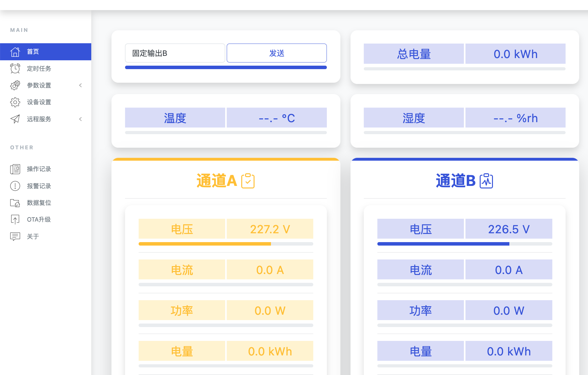The width and height of the screenshot is (588, 375).
Task: Click the upload icon for OTA升级
Action: [x=15, y=219]
